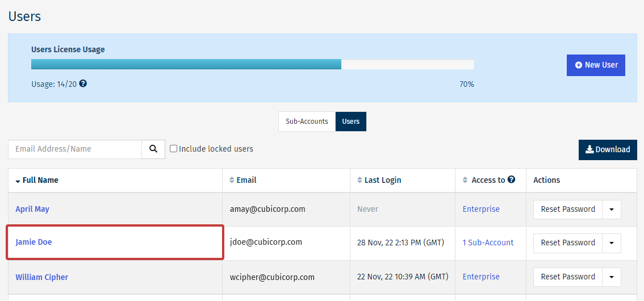Sort by Email column arrows

click(x=232, y=180)
